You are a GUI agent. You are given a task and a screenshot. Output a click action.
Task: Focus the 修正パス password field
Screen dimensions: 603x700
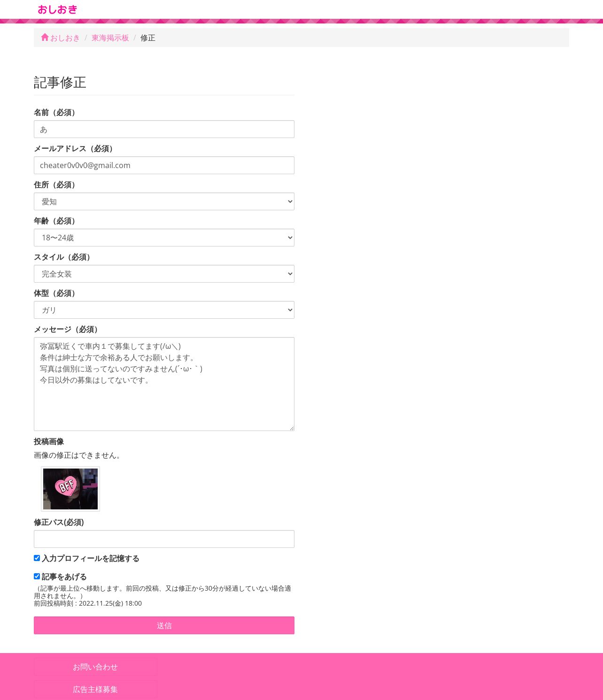[x=164, y=539]
